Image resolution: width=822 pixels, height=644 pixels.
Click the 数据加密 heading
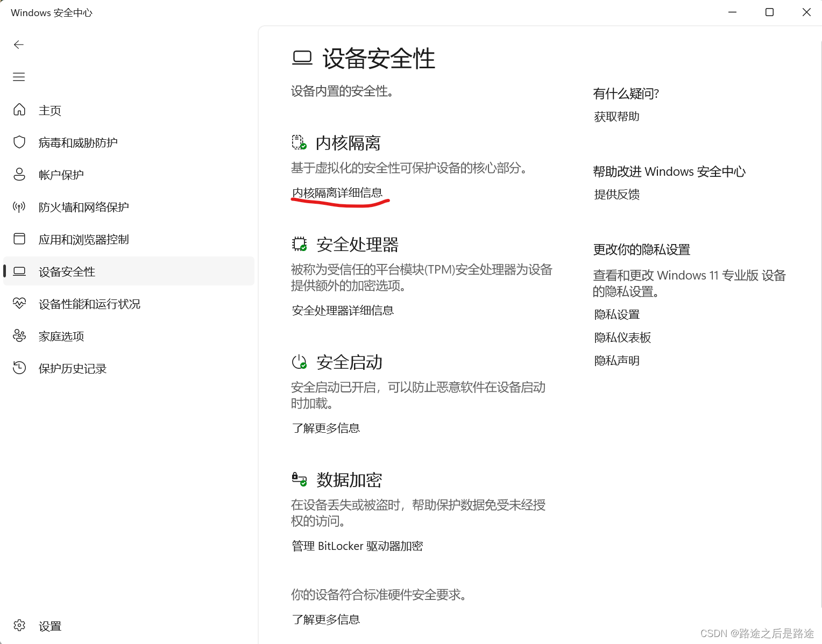click(x=349, y=480)
